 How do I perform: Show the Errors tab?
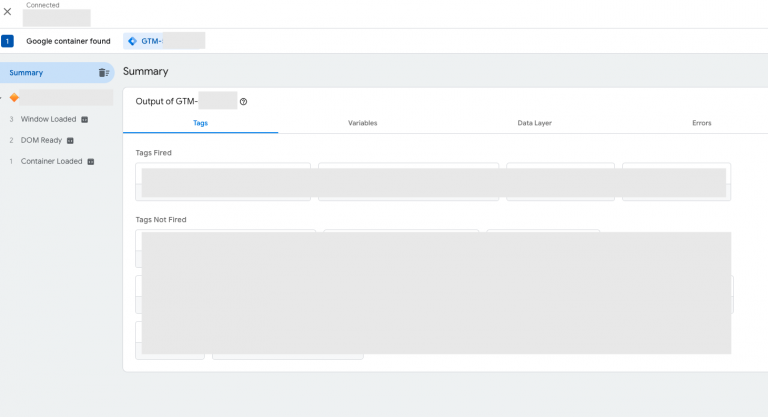[x=701, y=123]
